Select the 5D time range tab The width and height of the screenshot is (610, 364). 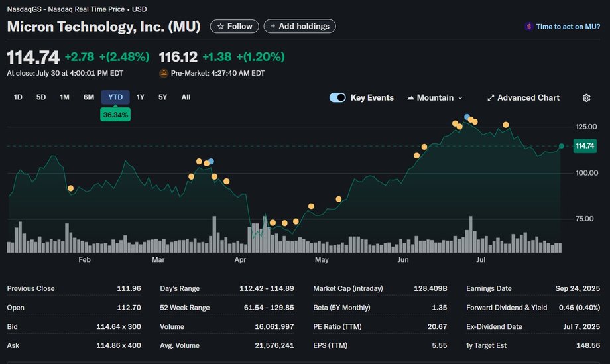(x=41, y=97)
